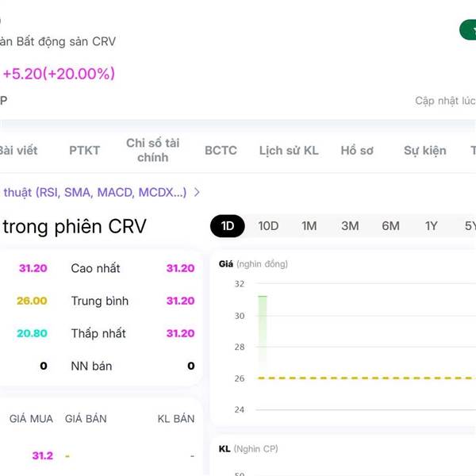The width and height of the screenshot is (476, 476).
Task: Open the BCTC tab
Action: pos(221,150)
